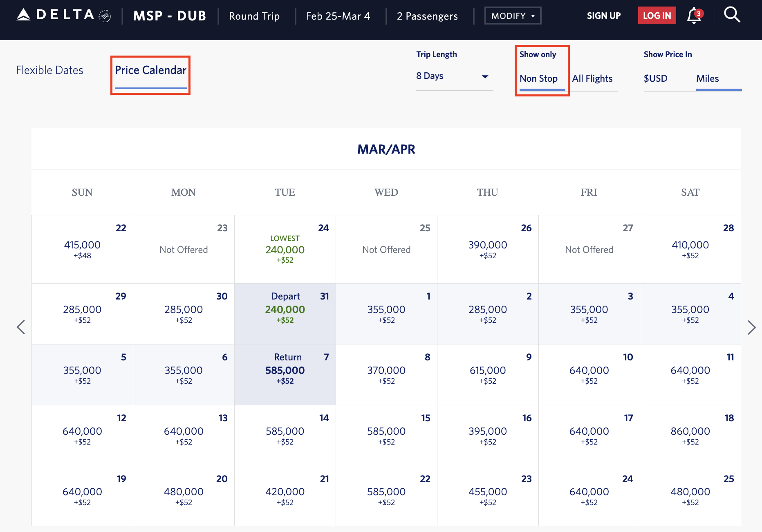The width and height of the screenshot is (762, 532).
Task: Choose the 395,000 mile fare on April 16
Action: point(488,435)
